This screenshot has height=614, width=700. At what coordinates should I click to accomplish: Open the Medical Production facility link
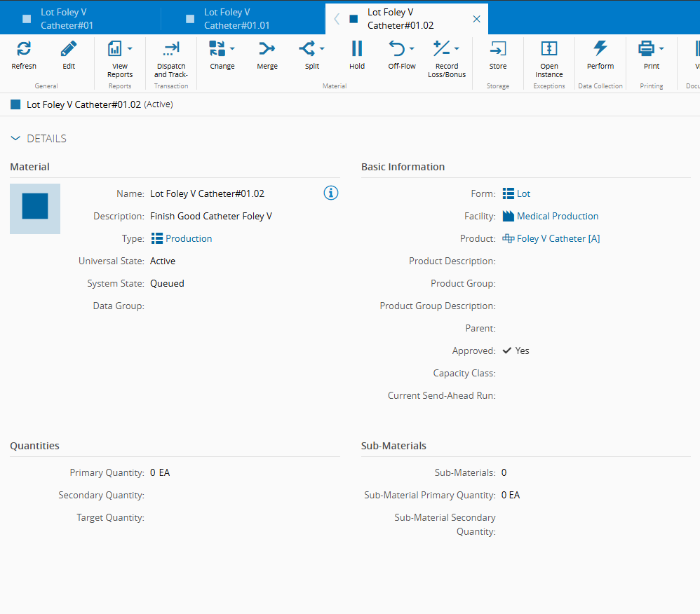pos(558,216)
